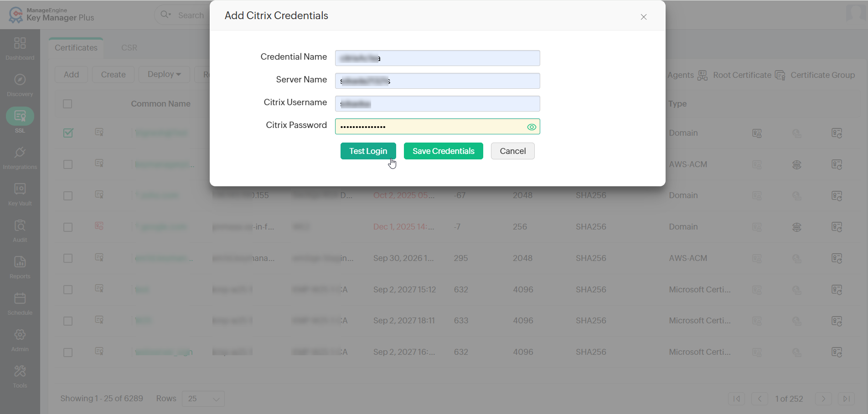This screenshot has height=414, width=868.
Task: Show the Citrix password with eye icon
Action: pyautogui.click(x=532, y=127)
